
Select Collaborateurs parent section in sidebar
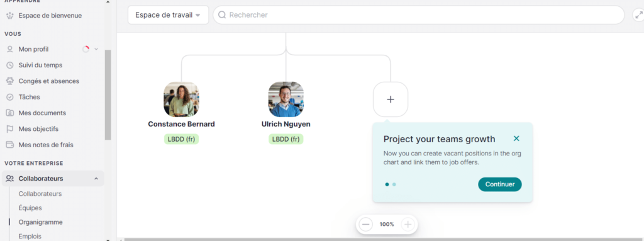click(x=53, y=179)
